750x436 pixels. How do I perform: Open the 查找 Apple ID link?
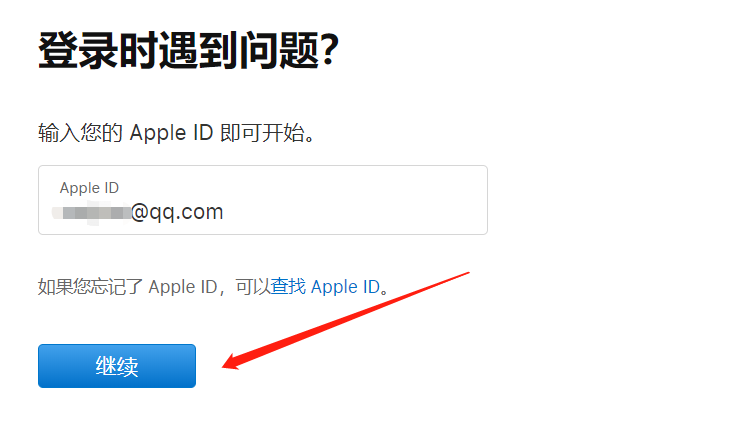(x=325, y=287)
